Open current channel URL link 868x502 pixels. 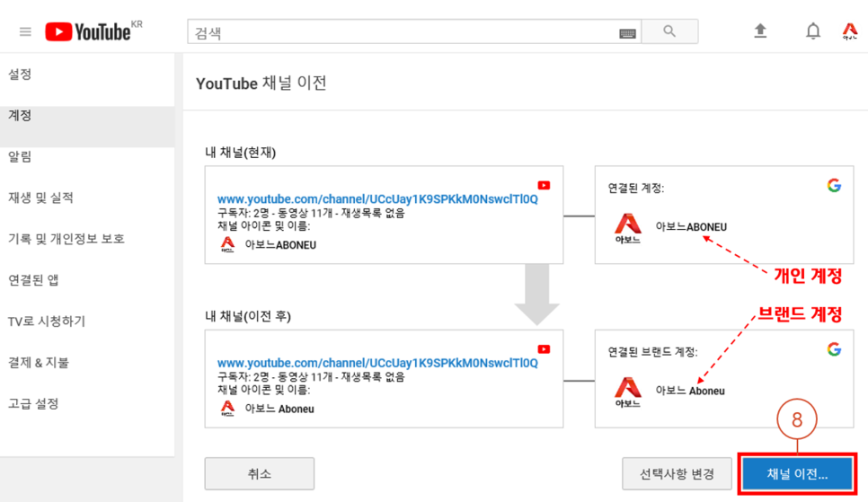point(377,198)
